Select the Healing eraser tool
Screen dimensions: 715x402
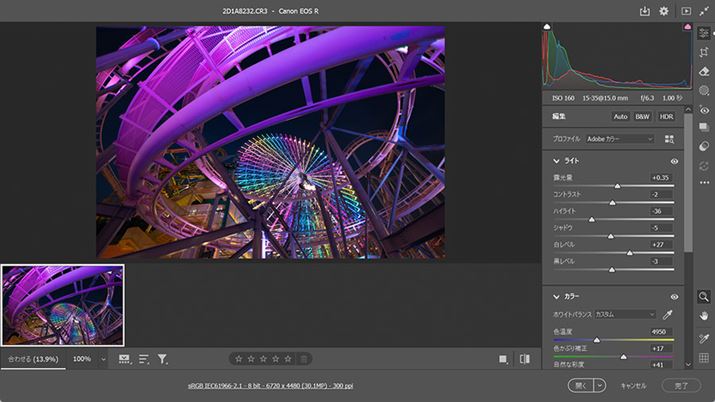[704, 72]
